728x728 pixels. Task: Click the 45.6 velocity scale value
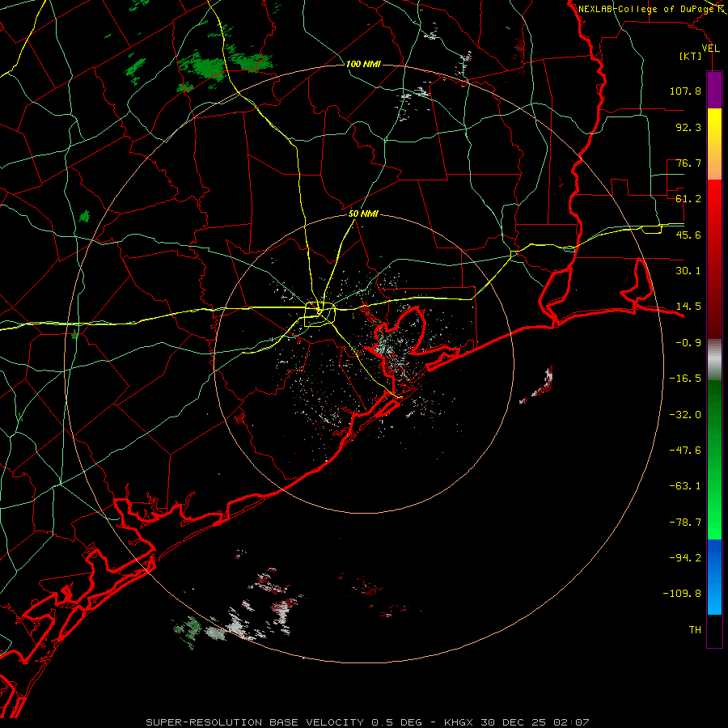(688, 235)
